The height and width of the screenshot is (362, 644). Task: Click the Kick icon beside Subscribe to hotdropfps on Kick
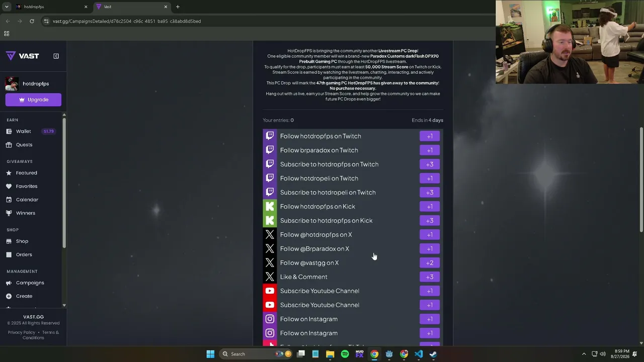[x=270, y=220]
